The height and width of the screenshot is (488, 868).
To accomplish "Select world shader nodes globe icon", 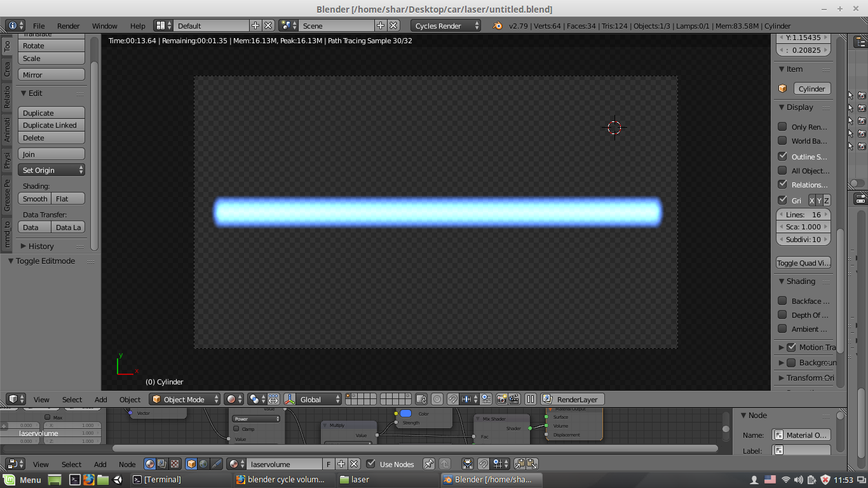I will pyautogui.click(x=203, y=464).
